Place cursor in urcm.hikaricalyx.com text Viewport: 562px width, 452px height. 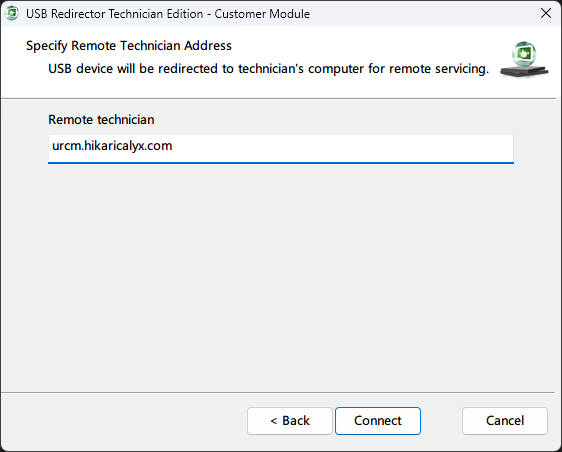(x=112, y=146)
